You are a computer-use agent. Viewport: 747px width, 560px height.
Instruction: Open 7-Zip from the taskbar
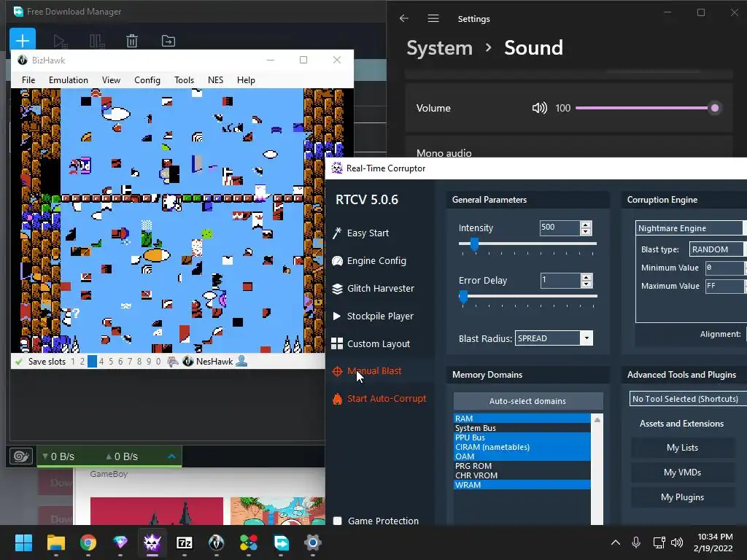pyautogui.click(x=185, y=542)
